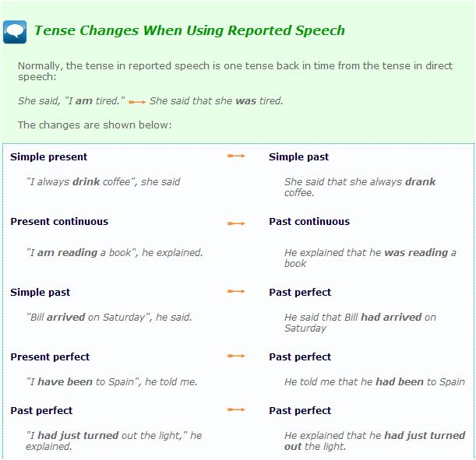
Task: Click the 'I am reading a book' example
Action: (x=114, y=252)
